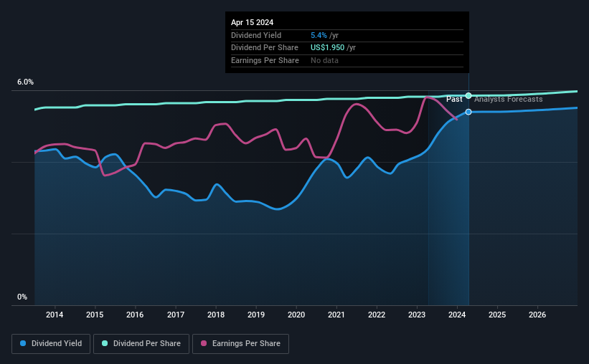Click the Analysts Forecasts label

pos(508,99)
